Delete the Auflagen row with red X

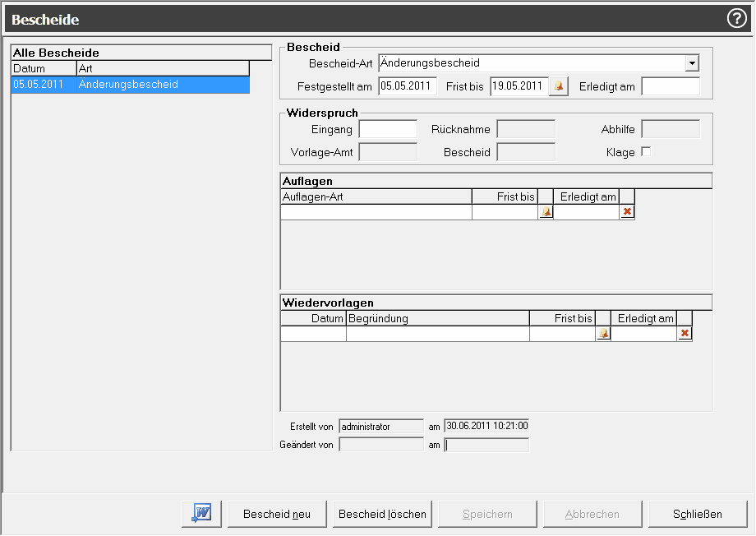click(627, 212)
